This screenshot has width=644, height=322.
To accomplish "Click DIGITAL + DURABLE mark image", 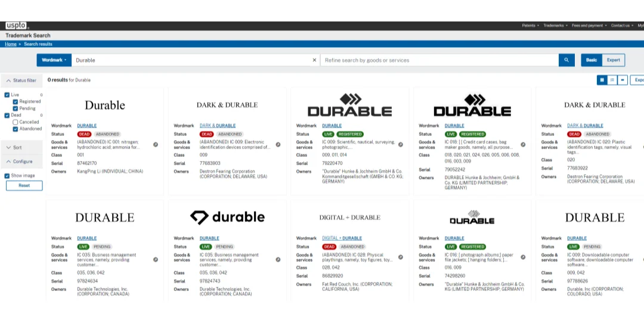I will tap(349, 217).
